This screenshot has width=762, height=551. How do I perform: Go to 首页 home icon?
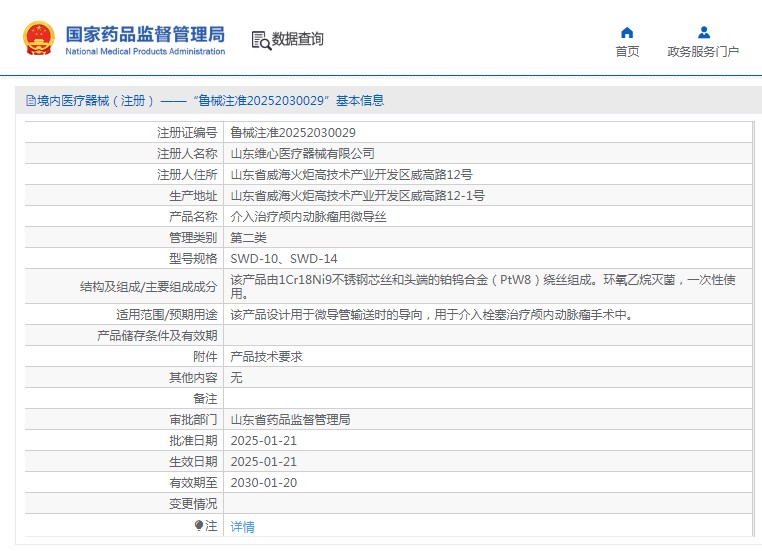[627, 33]
